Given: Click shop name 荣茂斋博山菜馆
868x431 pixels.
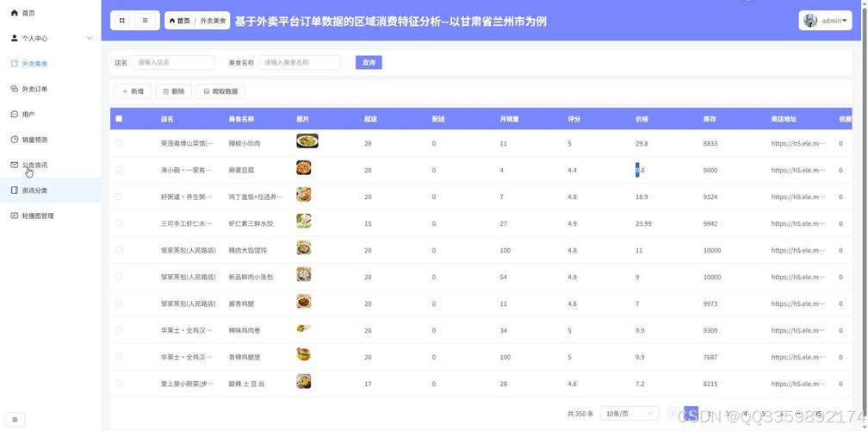Looking at the screenshot, I should click(x=187, y=143).
